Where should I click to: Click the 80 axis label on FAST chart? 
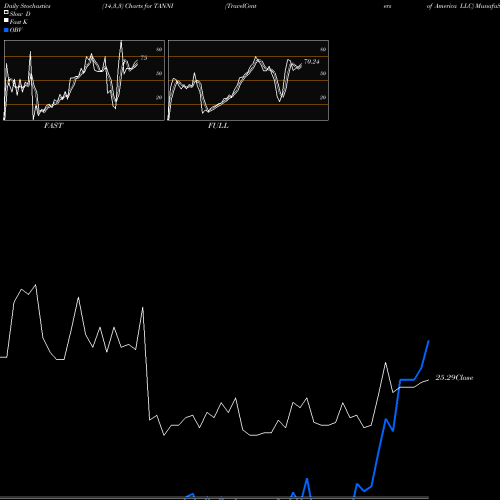coord(159,49)
